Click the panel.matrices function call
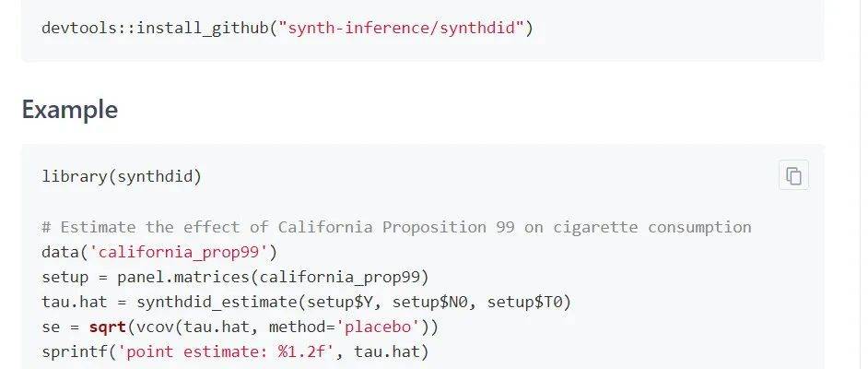Viewport: 868px width, 369px height. pyautogui.click(x=273, y=277)
